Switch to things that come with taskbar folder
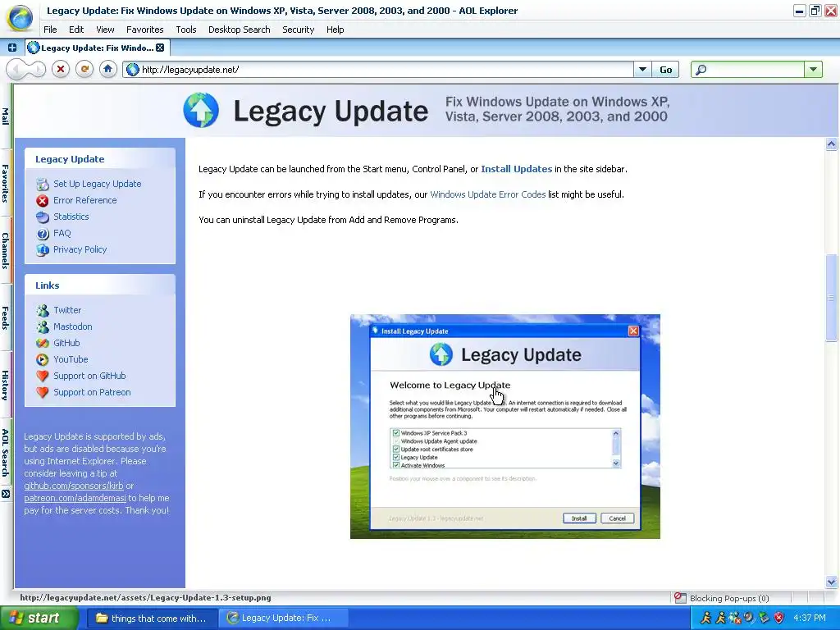840x630 pixels. [x=152, y=619]
